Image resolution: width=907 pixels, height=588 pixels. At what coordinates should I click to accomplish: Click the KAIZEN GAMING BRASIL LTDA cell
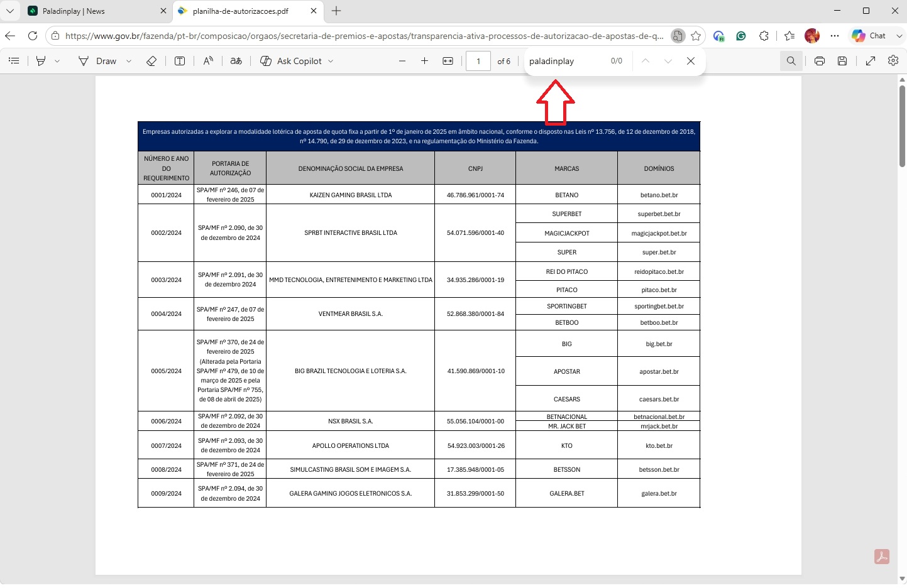351,195
